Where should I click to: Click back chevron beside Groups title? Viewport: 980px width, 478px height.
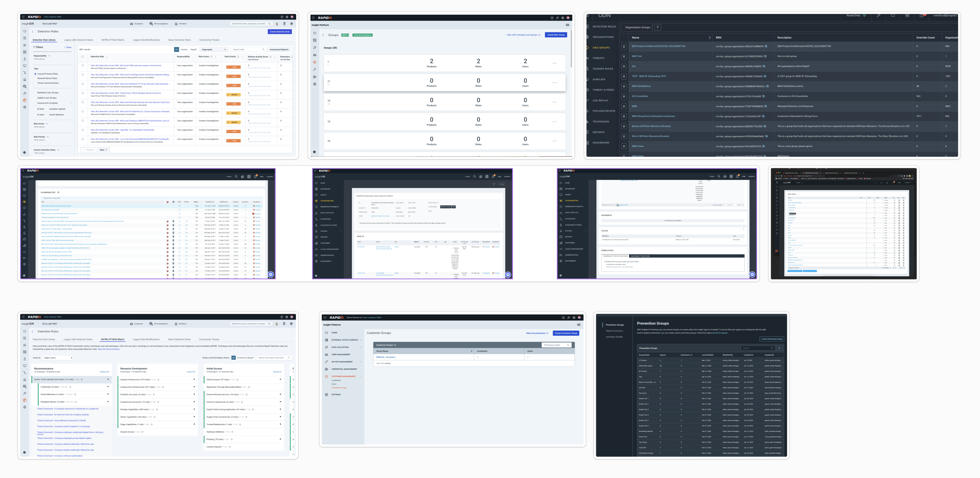(324, 35)
